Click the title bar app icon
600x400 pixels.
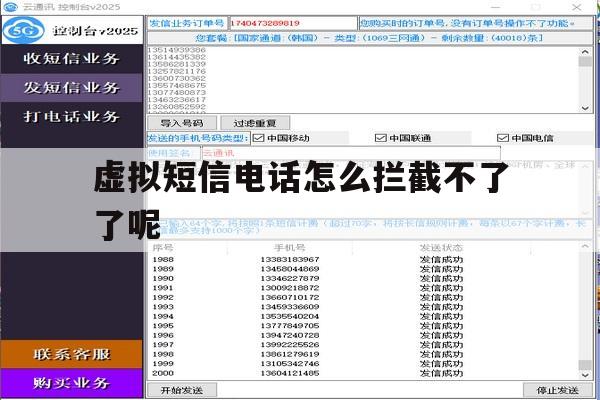[x=10, y=7]
